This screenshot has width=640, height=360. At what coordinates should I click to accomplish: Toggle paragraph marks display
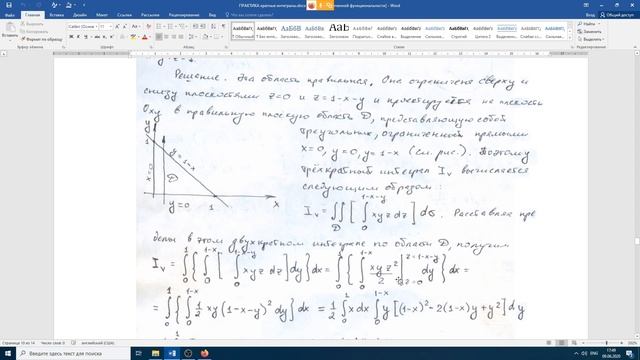coord(223,27)
